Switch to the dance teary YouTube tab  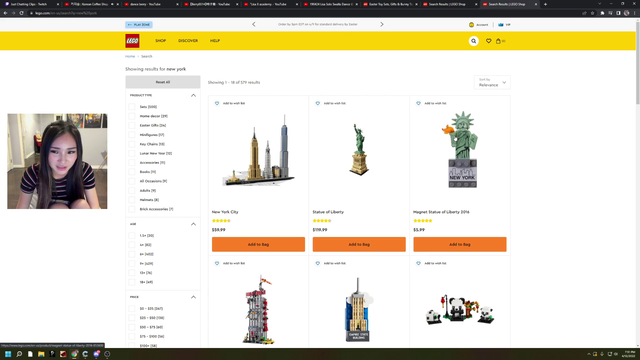click(x=150, y=4)
